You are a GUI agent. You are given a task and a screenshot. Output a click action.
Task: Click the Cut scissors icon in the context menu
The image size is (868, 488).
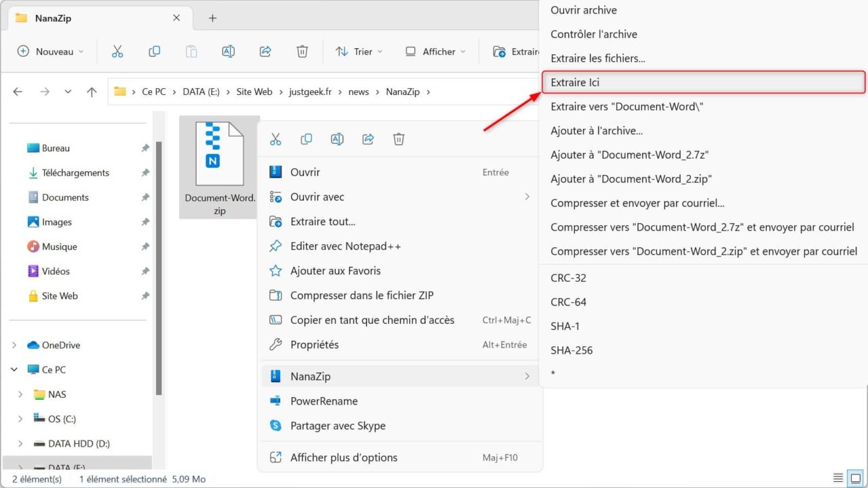(x=275, y=139)
